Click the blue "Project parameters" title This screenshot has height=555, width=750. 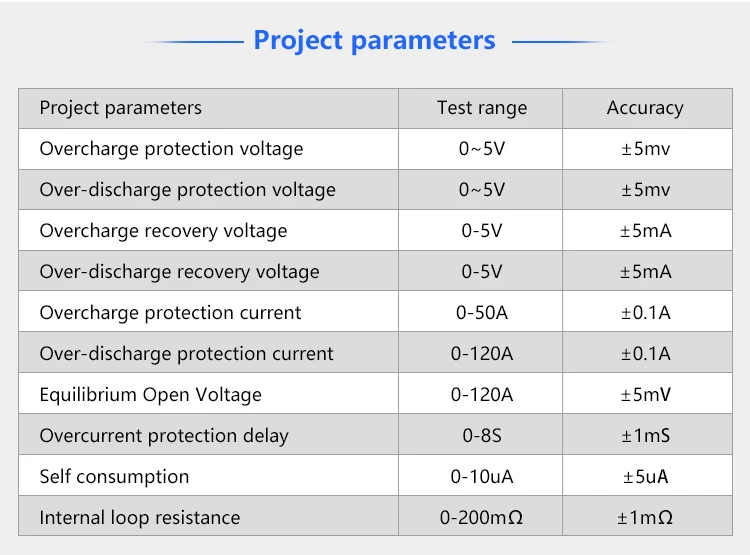click(x=374, y=41)
